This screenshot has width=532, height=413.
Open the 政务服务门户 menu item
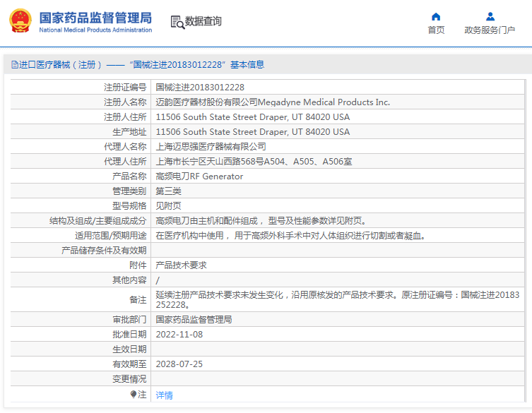coord(490,30)
